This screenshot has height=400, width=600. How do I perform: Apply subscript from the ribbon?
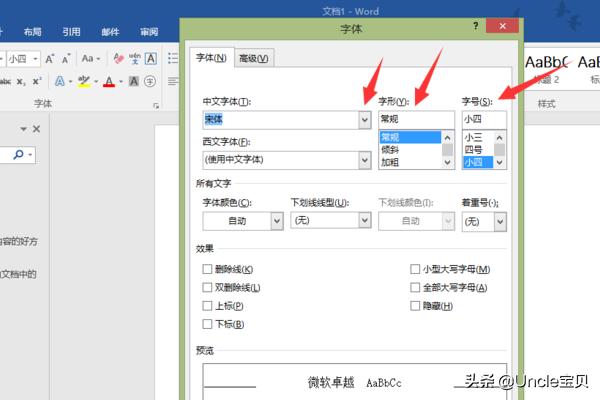(21, 81)
